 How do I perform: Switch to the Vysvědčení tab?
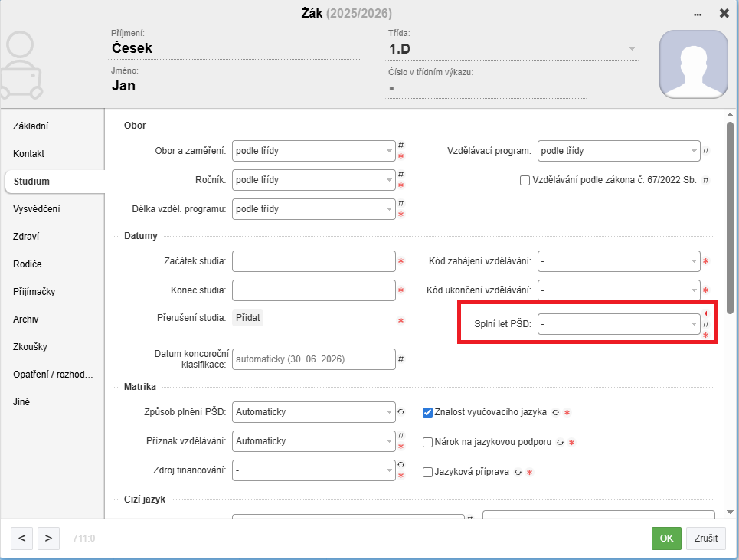click(37, 209)
